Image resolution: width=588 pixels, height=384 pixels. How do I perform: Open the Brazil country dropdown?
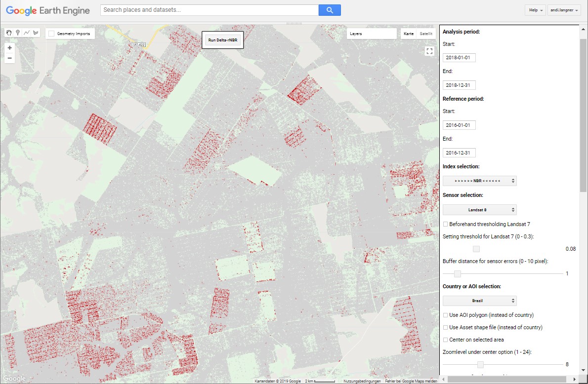point(479,301)
